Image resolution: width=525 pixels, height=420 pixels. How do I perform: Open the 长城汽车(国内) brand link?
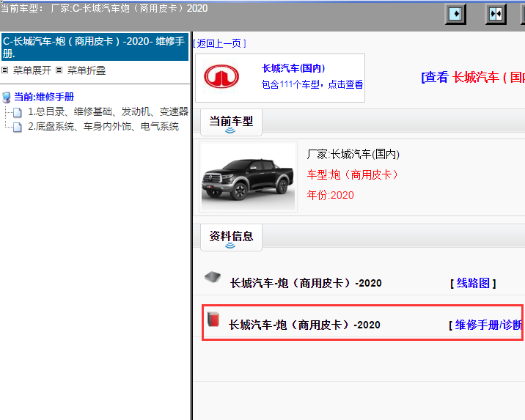click(x=293, y=68)
